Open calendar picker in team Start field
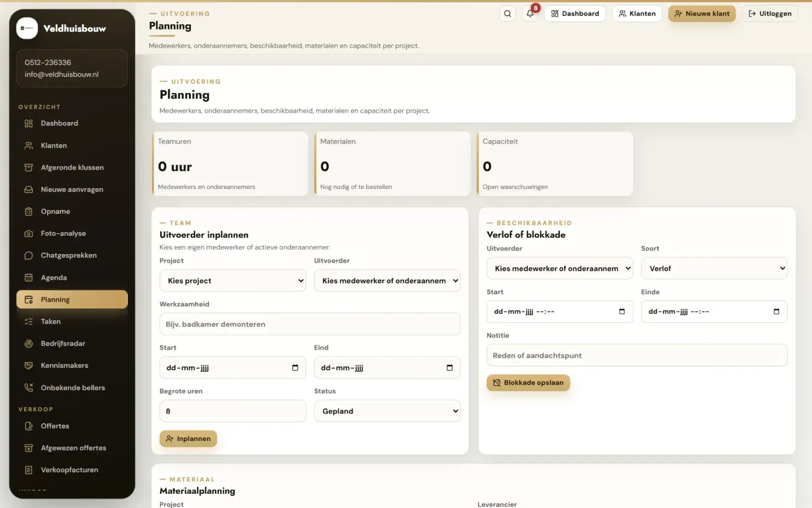The width and height of the screenshot is (812, 508). coord(295,368)
